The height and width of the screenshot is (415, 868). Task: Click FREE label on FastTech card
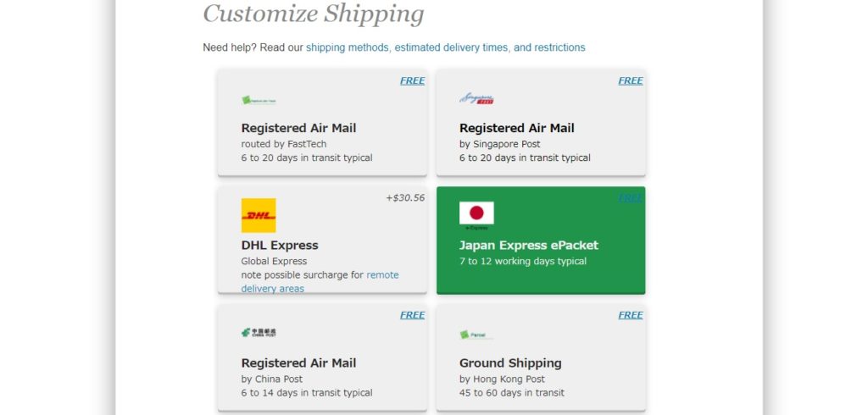[413, 80]
